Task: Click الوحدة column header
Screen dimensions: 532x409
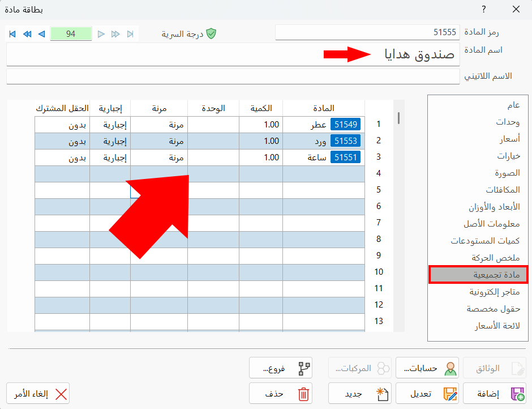Action: [213, 108]
